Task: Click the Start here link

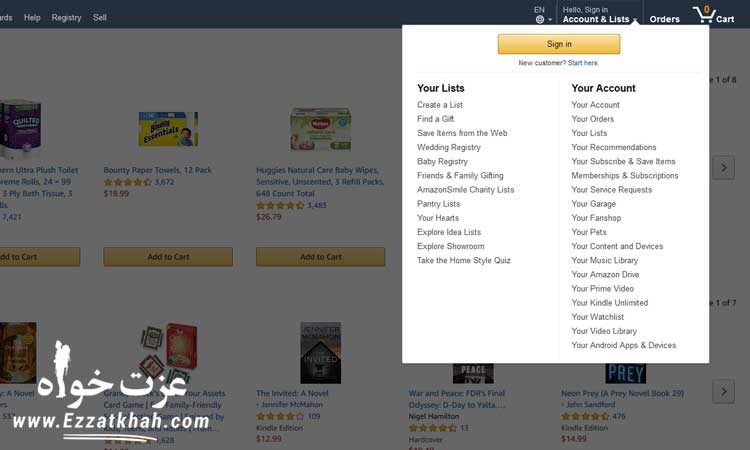Action: (x=583, y=63)
